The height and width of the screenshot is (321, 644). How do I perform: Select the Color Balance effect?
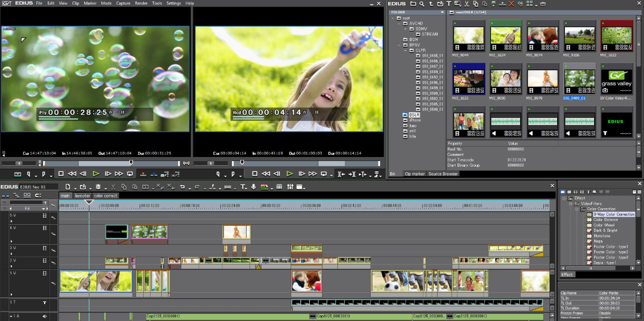pos(605,219)
